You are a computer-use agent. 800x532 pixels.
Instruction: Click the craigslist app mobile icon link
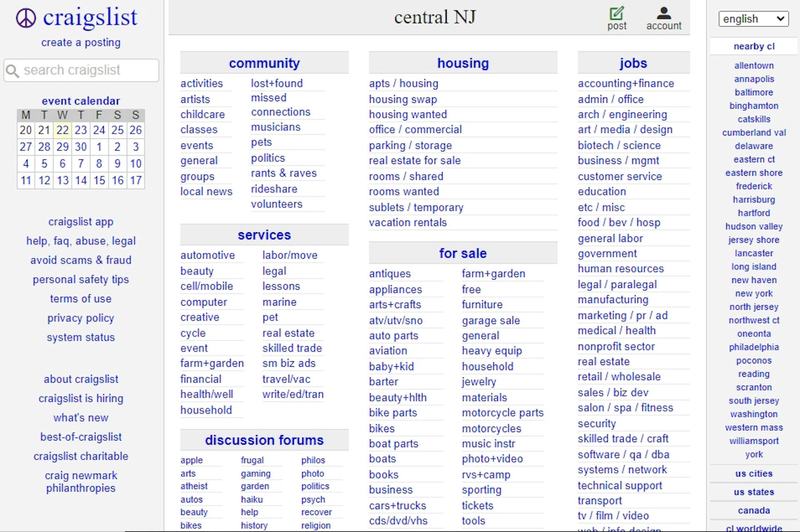(80, 221)
